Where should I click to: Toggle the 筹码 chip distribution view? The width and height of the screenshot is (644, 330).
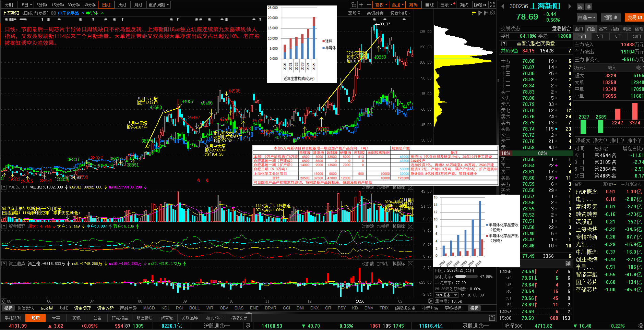pyautogui.click(x=413, y=5)
